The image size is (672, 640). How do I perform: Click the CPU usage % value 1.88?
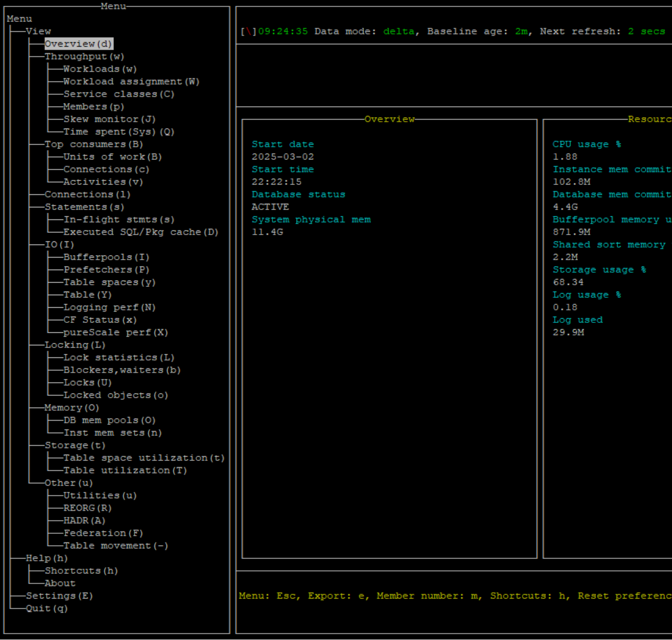565,157
